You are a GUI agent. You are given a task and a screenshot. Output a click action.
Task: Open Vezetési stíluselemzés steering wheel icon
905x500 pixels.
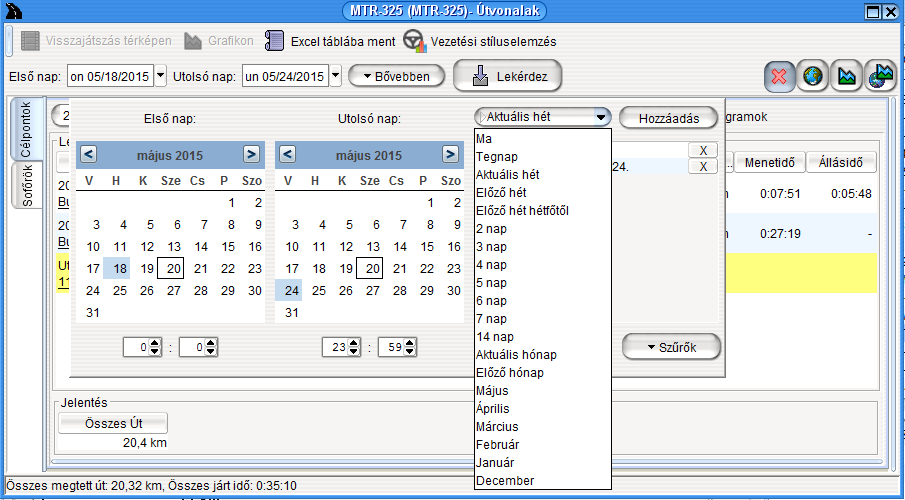click(x=413, y=41)
